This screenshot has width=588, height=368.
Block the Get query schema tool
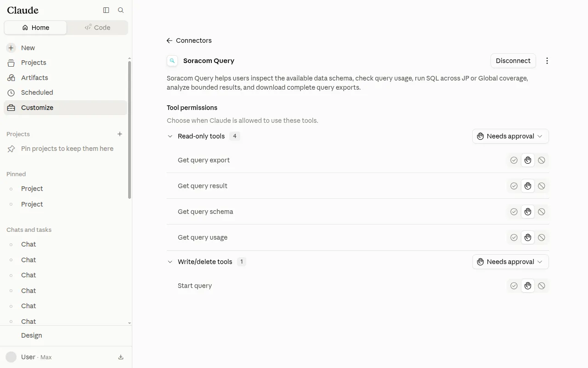[x=542, y=212]
